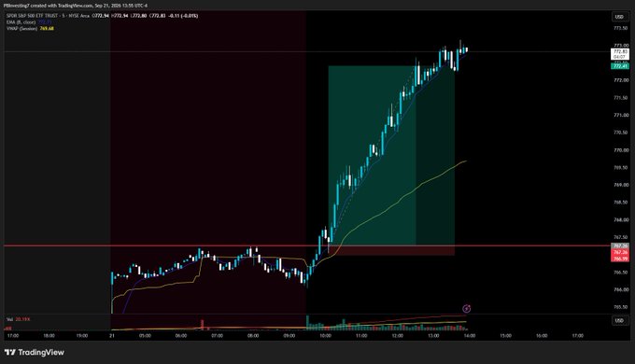The width and height of the screenshot is (635, 364).
Task: Click the 768.00 price axis label
Action: pos(620,220)
